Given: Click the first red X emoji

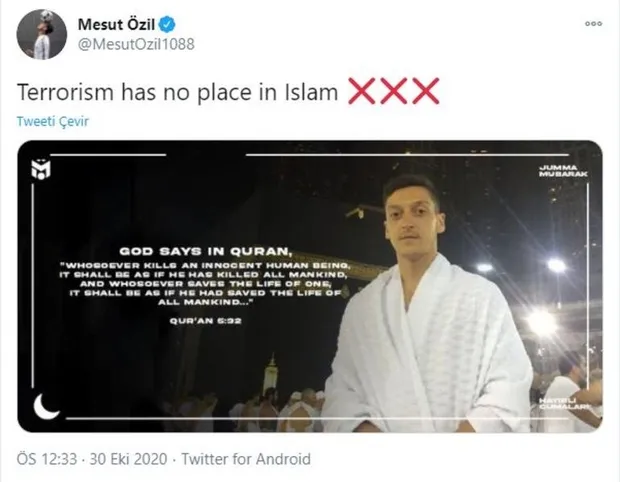Looking at the screenshot, I should point(361,91).
